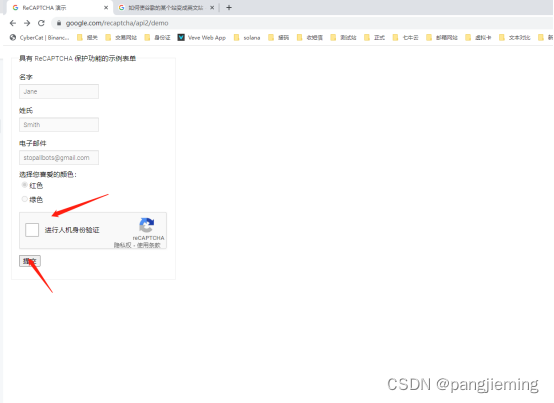Viewport: 554px width, 403px height.
Task: Open the 文本对比 bookmark folder
Action: coord(515,37)
